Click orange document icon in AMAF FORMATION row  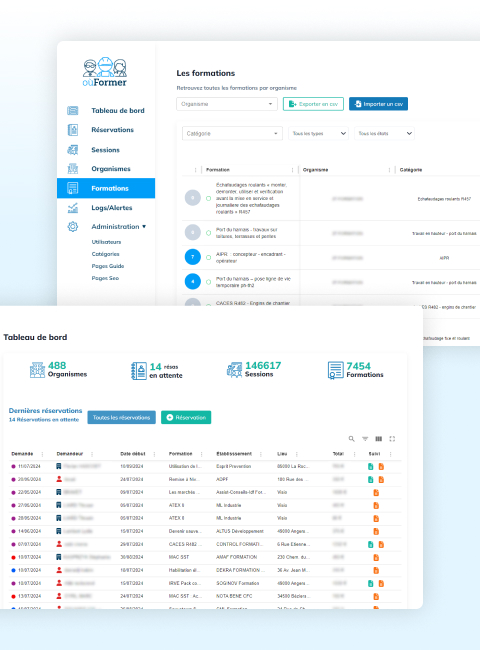[376, 558]
